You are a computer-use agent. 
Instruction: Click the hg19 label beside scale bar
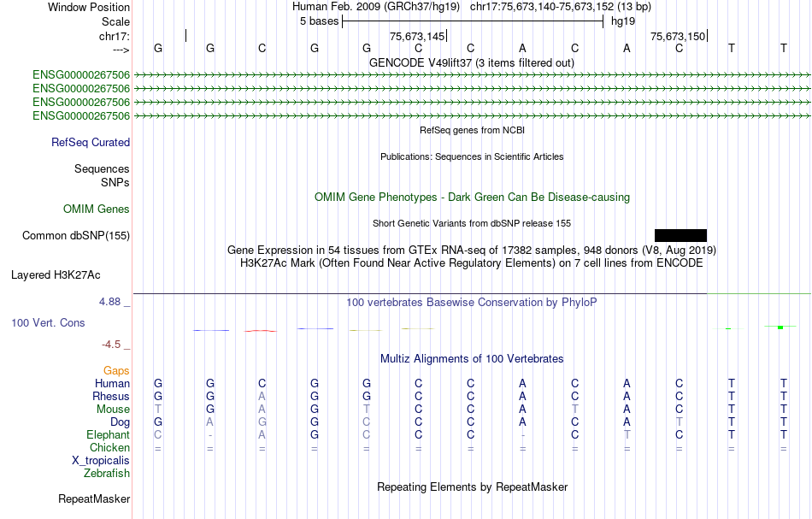pyautogui.click(x=623, y=21)
